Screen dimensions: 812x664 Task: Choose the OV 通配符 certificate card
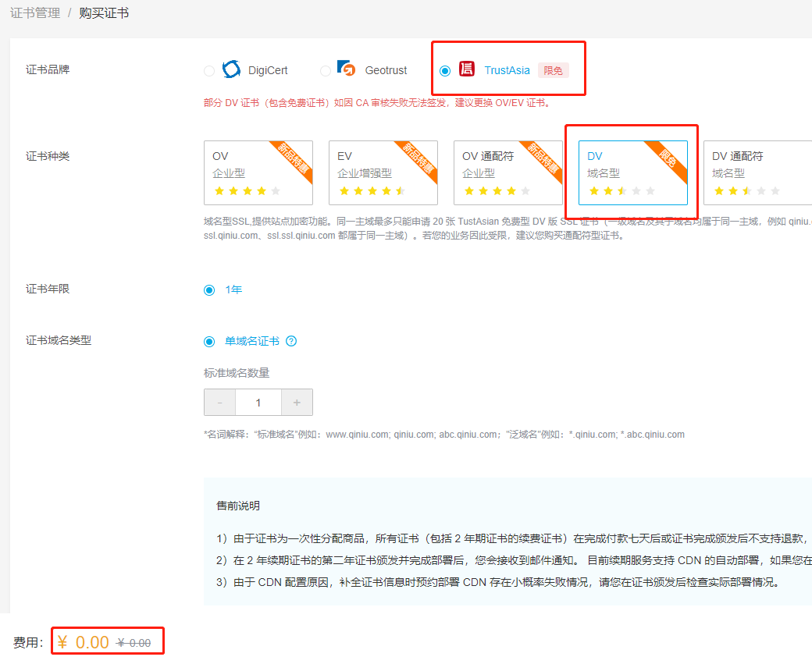pyautogui.click(x=508, y=173)
